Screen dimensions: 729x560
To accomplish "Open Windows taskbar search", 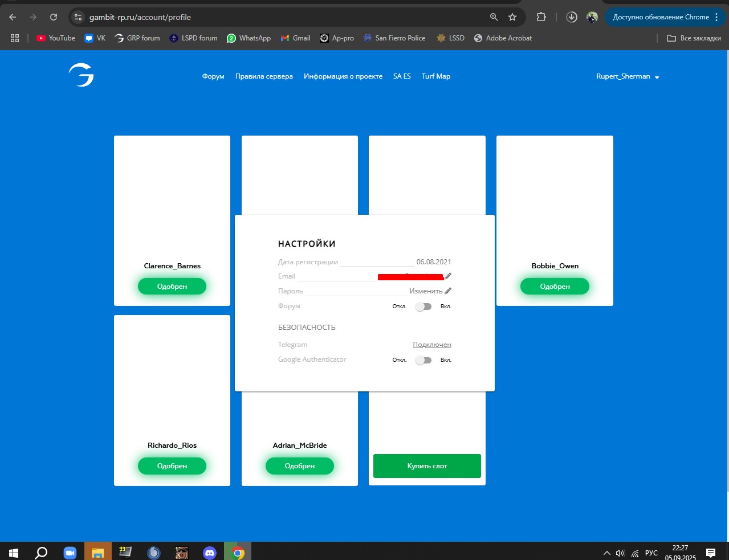I will click(x=41, y=553).
